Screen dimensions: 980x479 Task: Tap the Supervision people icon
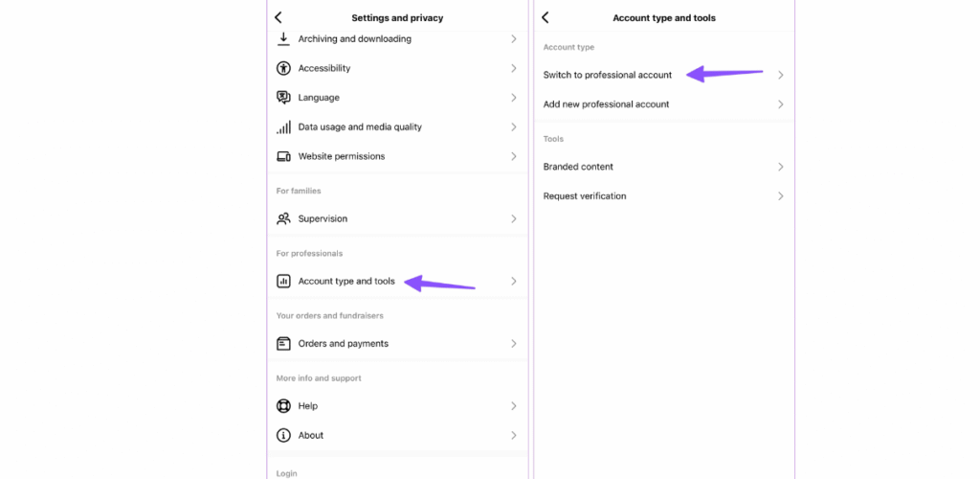pyautogui.click(x=283, y=218)
